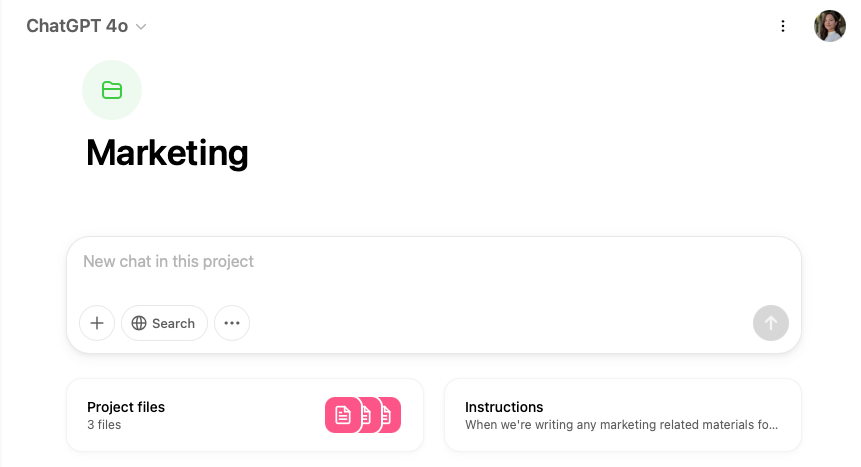
Task: Open the vertical three-dot options menu
Action: coord(782,26)
